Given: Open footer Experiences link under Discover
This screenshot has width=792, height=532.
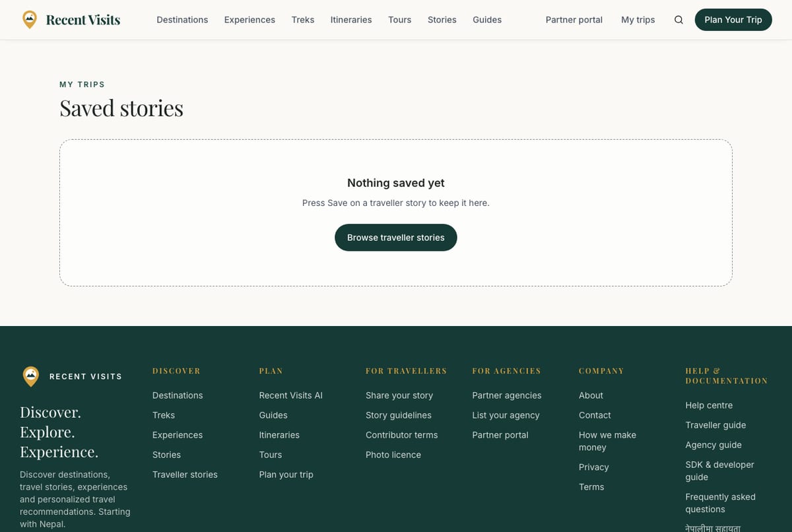Looking at the screenshot, I should [178, 435].
